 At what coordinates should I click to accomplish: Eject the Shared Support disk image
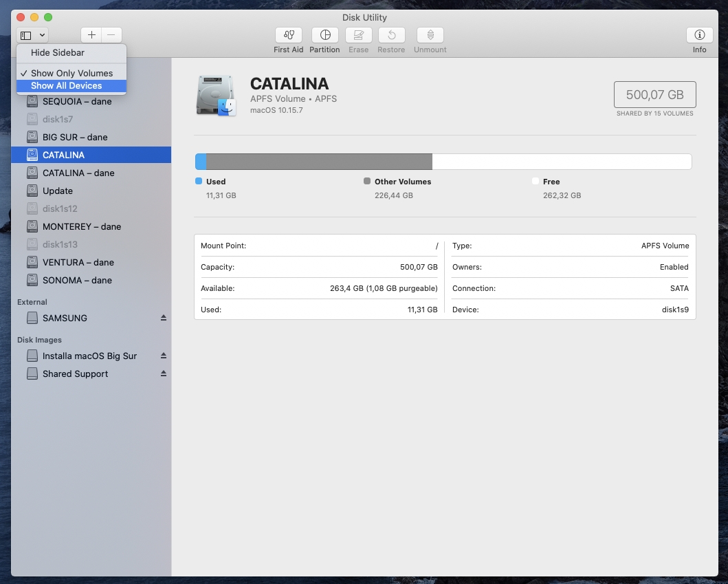[164, 374]
